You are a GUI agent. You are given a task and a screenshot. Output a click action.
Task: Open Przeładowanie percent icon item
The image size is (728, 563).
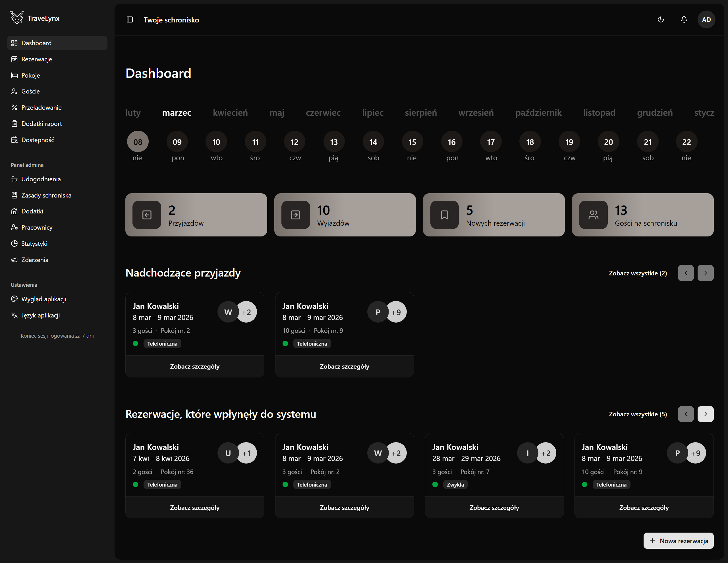[41, 108]
